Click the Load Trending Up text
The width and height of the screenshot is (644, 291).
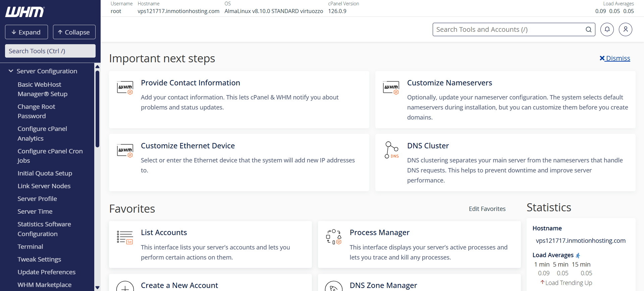[569, 283]
